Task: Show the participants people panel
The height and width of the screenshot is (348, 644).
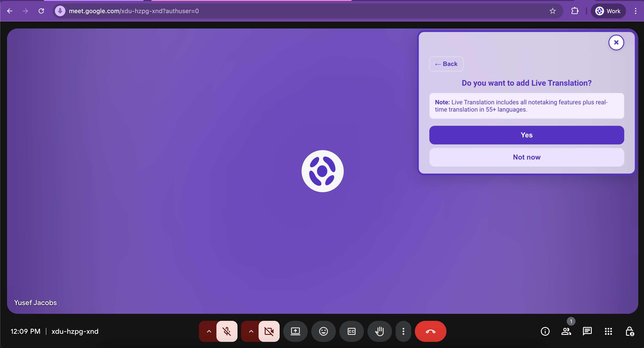Action: [566, 331]
